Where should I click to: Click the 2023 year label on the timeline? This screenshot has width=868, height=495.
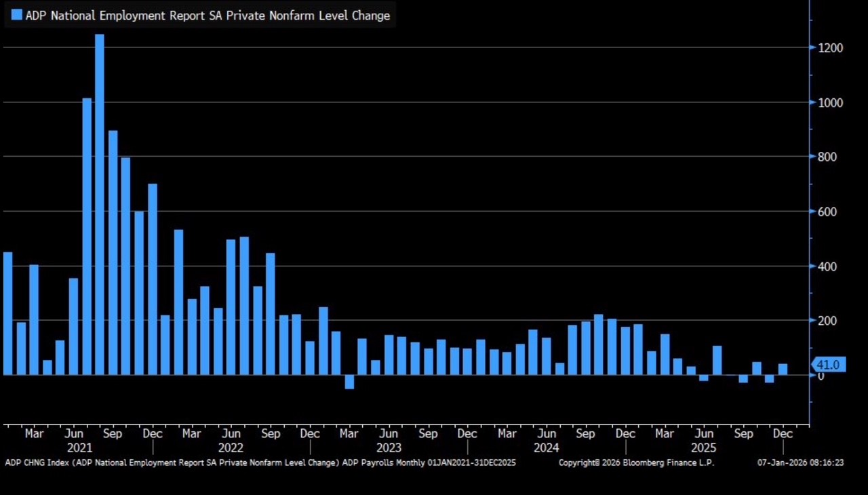tap(389, 448)
